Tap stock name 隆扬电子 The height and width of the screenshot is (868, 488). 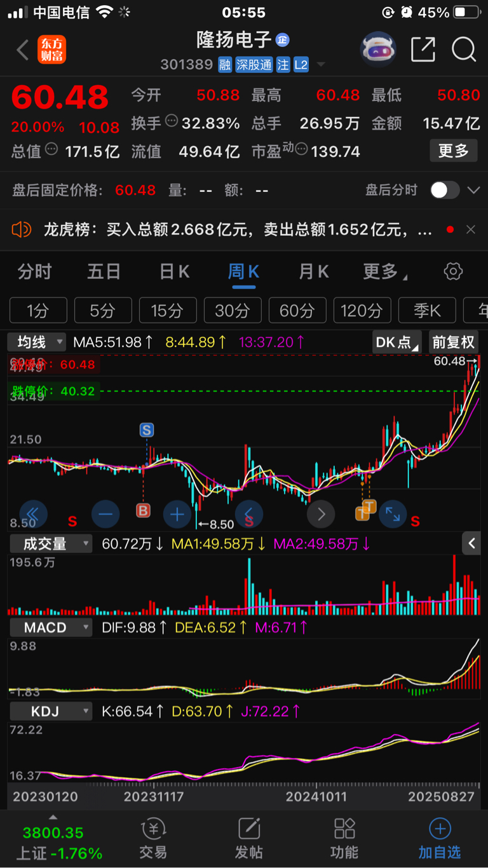(234, 39)
